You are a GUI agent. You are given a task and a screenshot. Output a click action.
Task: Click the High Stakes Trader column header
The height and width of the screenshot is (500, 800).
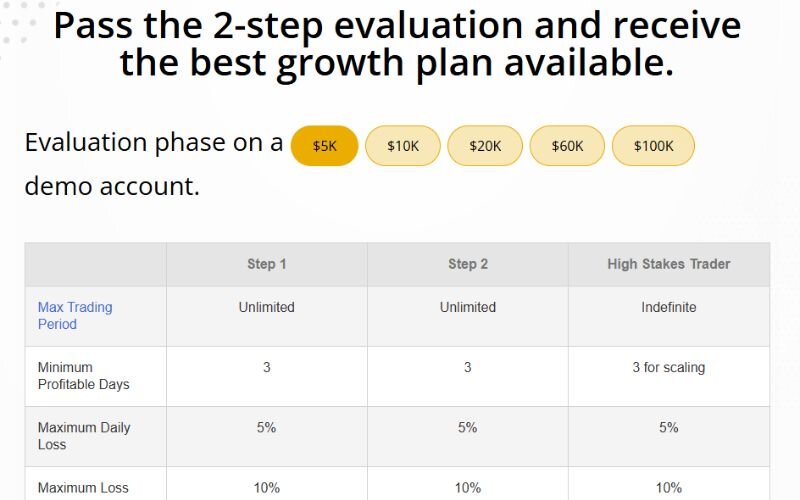pos(669,264)
